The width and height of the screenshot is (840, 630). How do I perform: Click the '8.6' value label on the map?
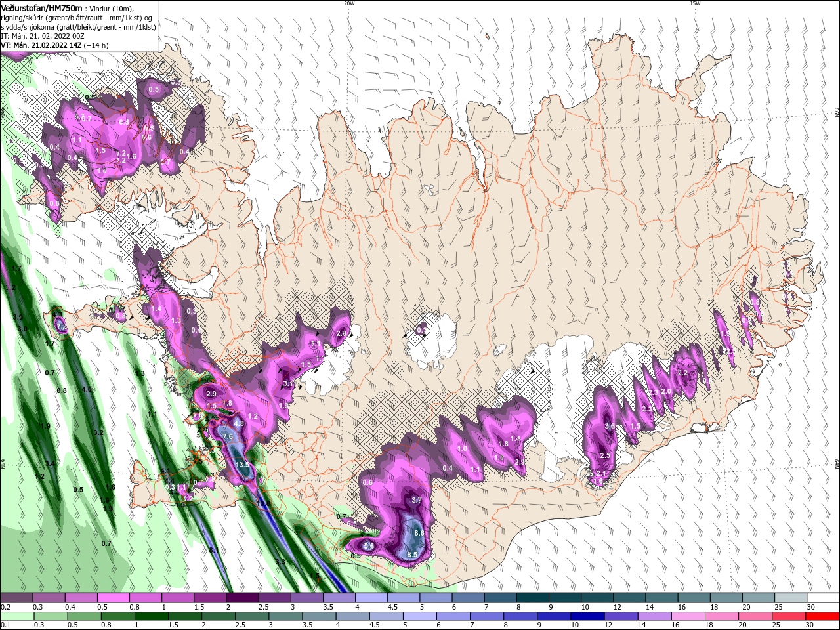[x=419, y=534]
